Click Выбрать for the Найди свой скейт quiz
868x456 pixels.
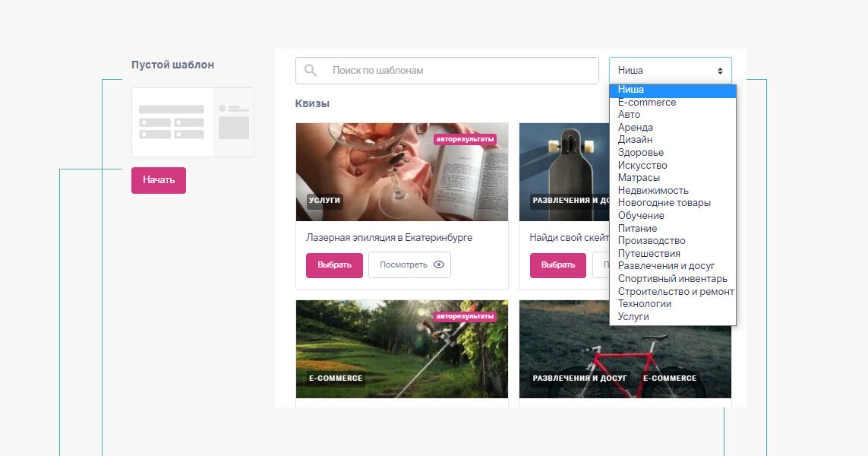(x=558, y=264)
